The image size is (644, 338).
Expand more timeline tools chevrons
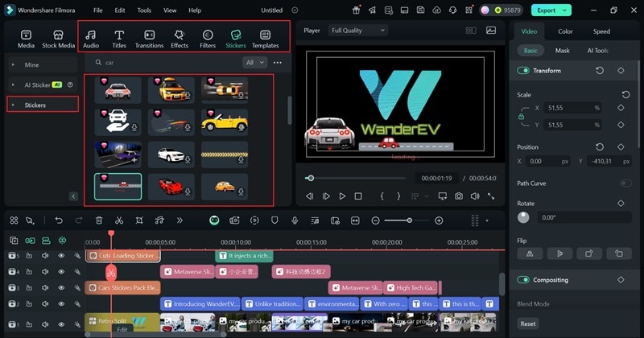(x=180, y=221)
